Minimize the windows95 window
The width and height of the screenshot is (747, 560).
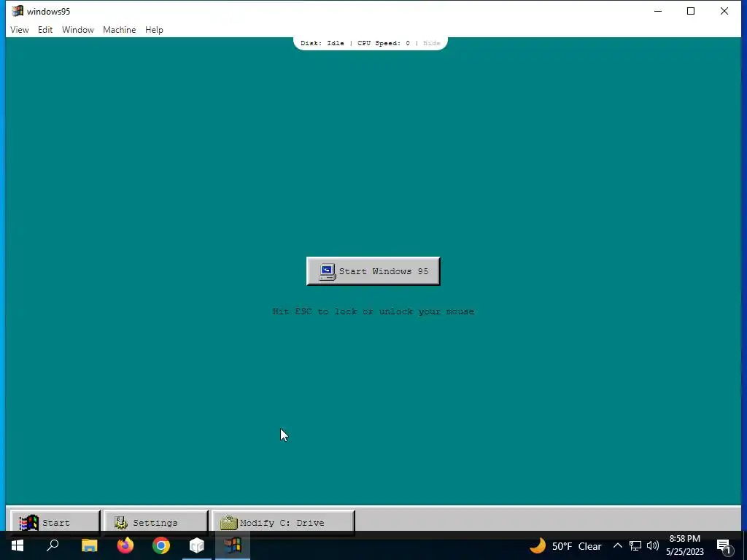658,11
